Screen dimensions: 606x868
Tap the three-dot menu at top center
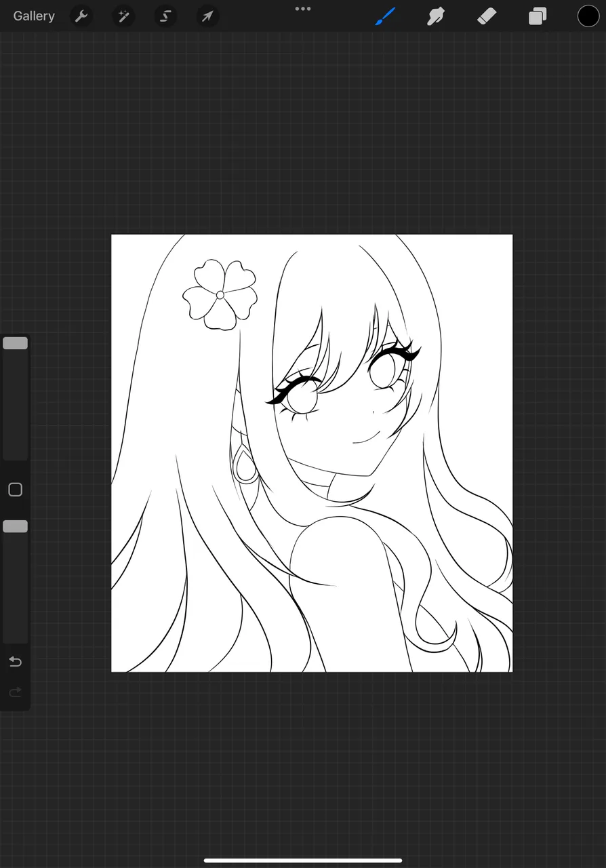(303, 9)
